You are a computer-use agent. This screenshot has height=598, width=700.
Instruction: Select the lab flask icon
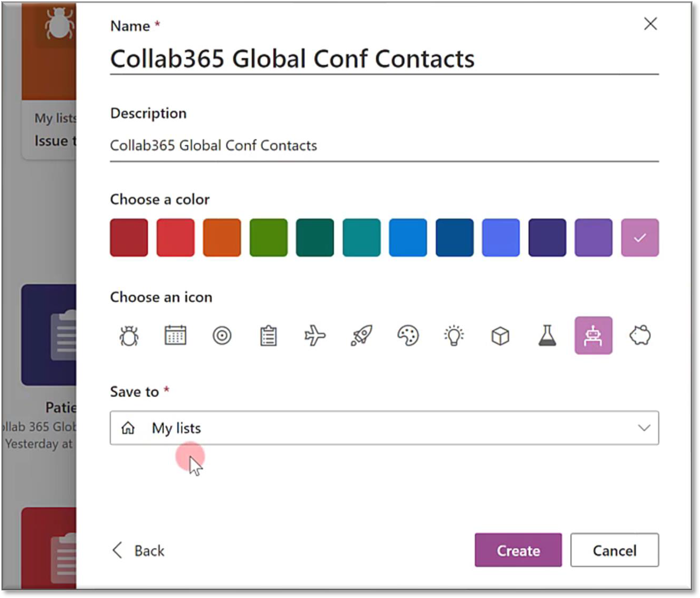(547, 336)
